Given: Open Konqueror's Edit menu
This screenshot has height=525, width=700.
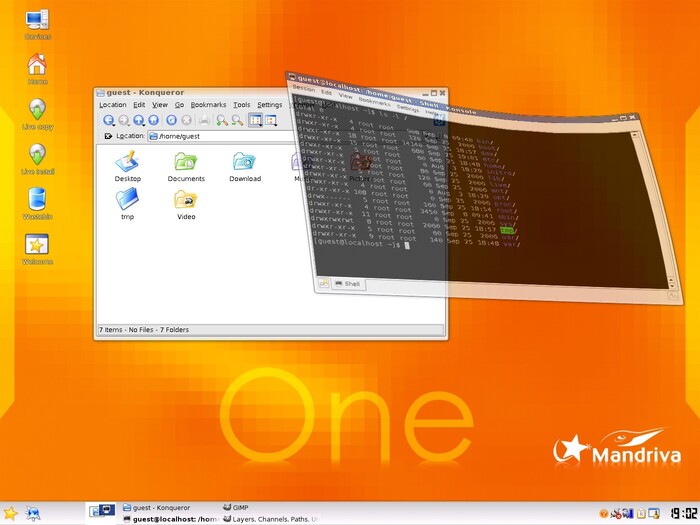Looking at the screenshot, I should [139, 104].
